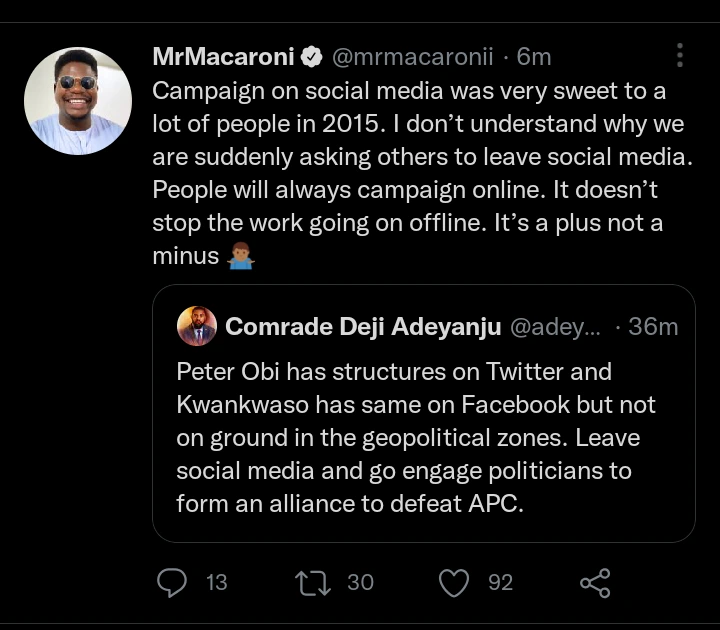
Task: Open the three-dot more options menu
Action: pyautogui.click(x=680, y=55)
